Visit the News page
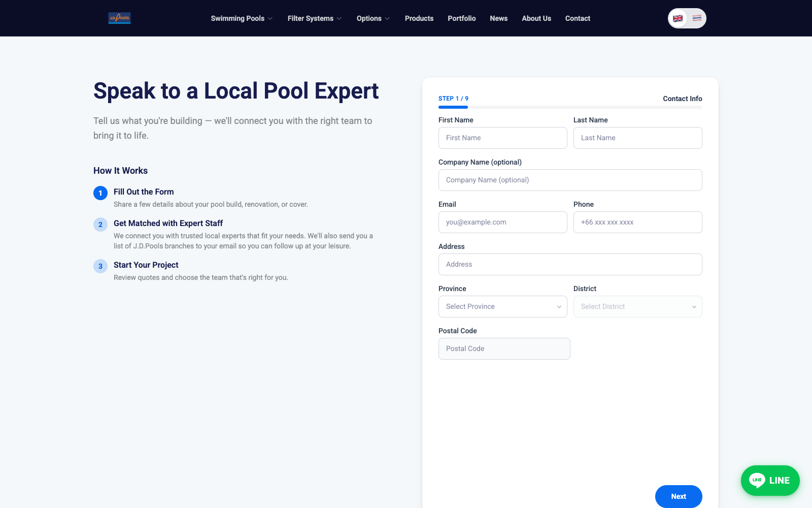 [498, 18]
